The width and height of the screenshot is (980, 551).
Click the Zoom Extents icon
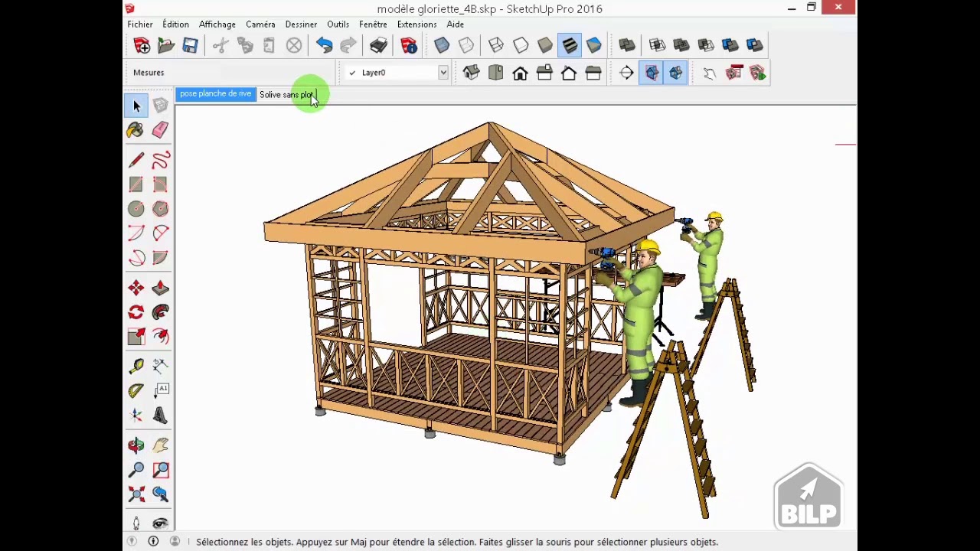(x=136, y=494)
